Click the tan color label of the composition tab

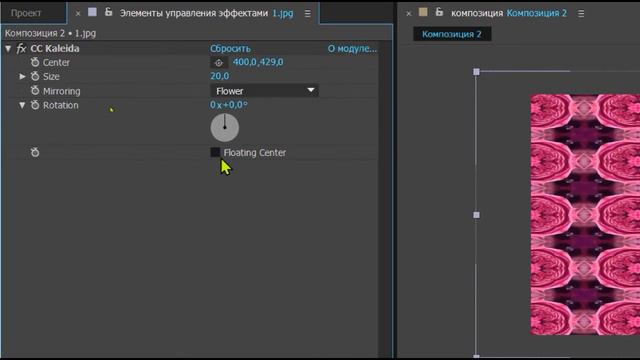coord(423,12)
